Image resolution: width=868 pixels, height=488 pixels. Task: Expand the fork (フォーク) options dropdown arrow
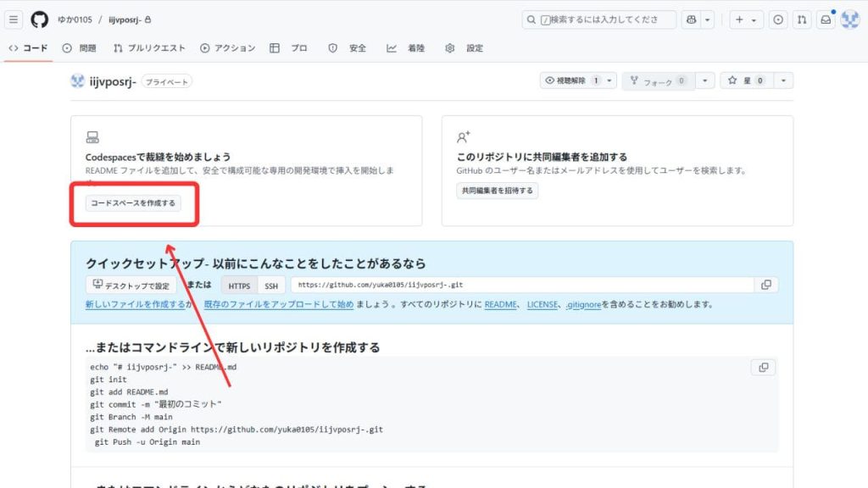coord(705,80)
